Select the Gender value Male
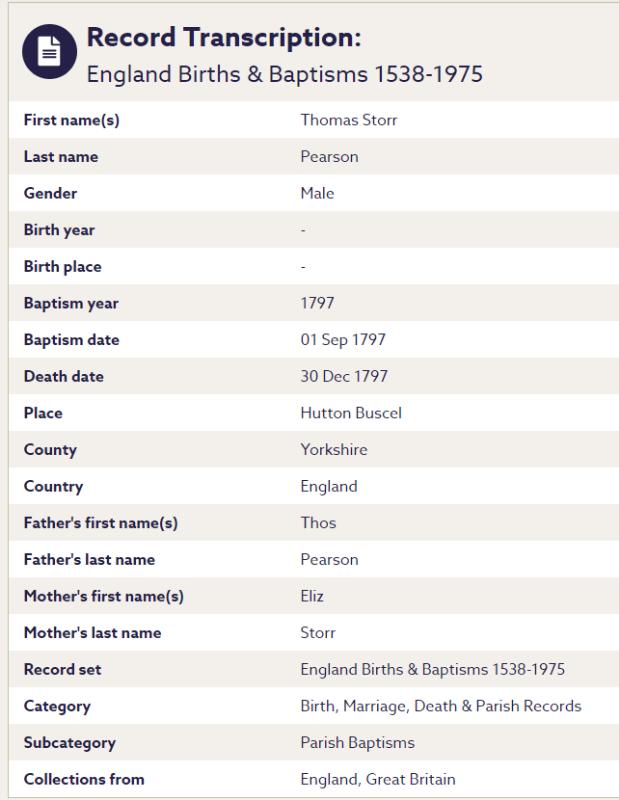The width and height of the screenshot is (619, 800). click(x=317, y=193)
